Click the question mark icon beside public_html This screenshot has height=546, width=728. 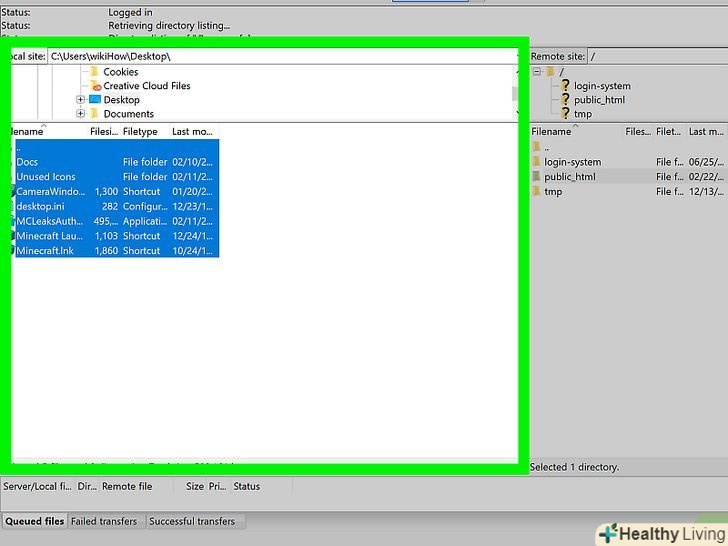[x=565, y=99]
